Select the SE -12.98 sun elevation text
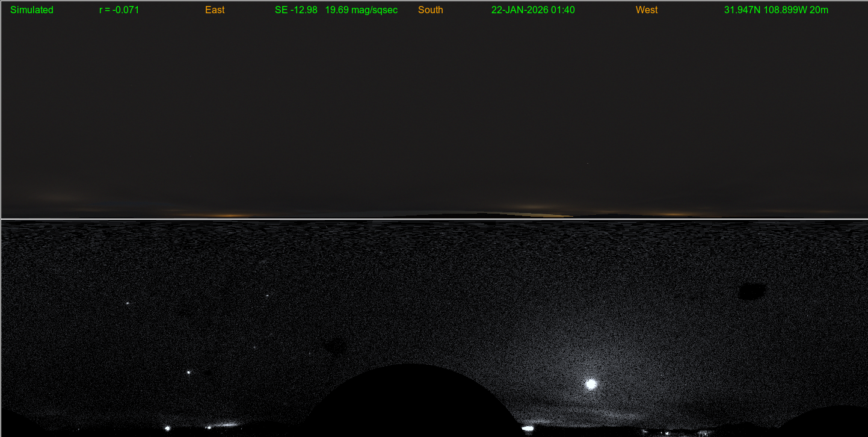The width and height of the screenshot is (868, 437). pos(296,10)
